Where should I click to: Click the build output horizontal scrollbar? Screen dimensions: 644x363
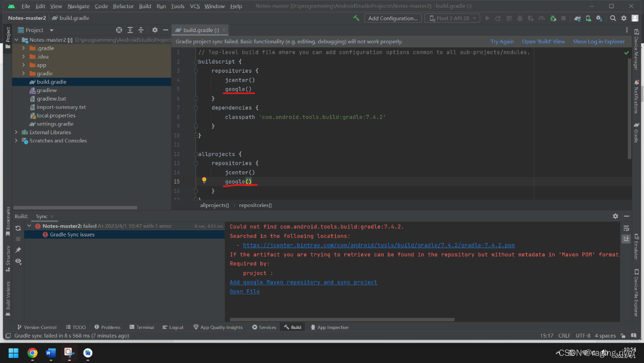[x=341, y=320]
